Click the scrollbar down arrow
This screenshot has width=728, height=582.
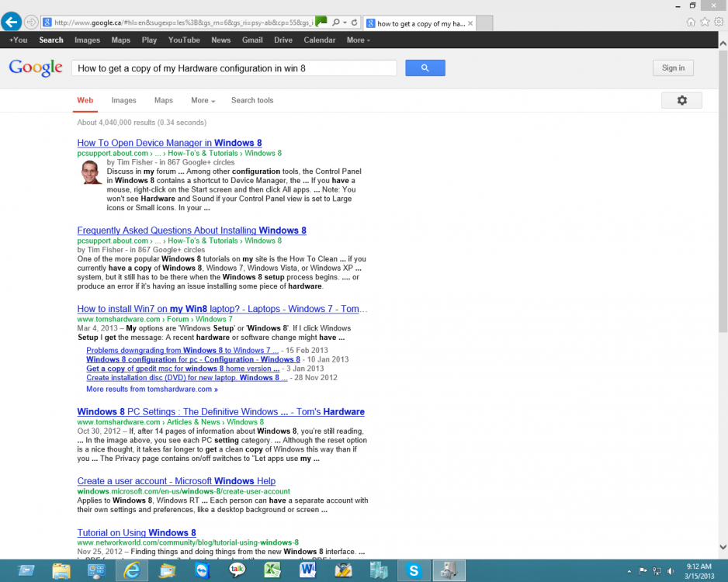[x=723, y=547]
